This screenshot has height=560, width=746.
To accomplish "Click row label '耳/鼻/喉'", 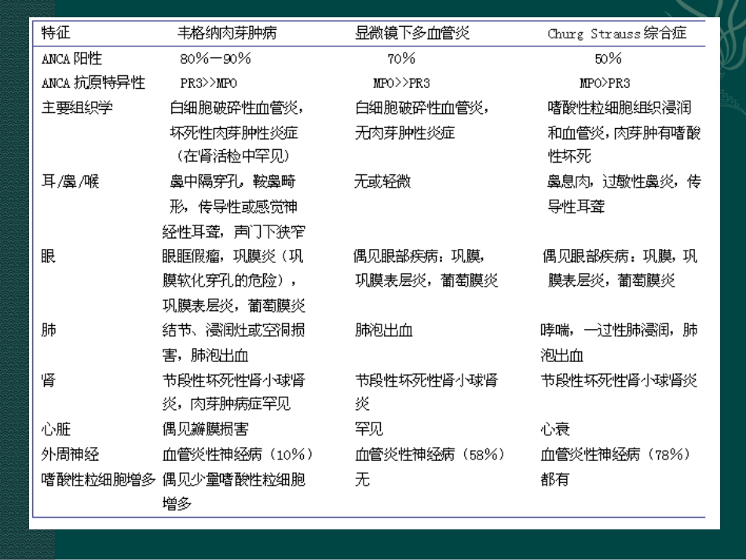I will [x=71, y=181].
